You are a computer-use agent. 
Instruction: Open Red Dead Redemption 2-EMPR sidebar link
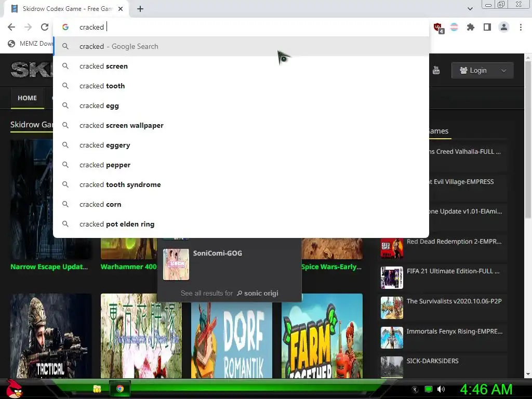pyautogui.click(x=454, y=242)
